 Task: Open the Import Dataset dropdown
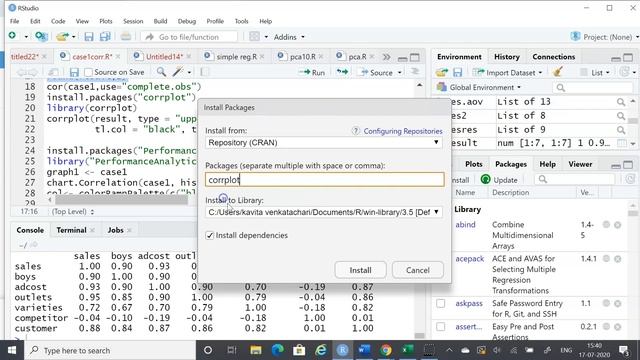pyautogui.click(x=508, y=73)
